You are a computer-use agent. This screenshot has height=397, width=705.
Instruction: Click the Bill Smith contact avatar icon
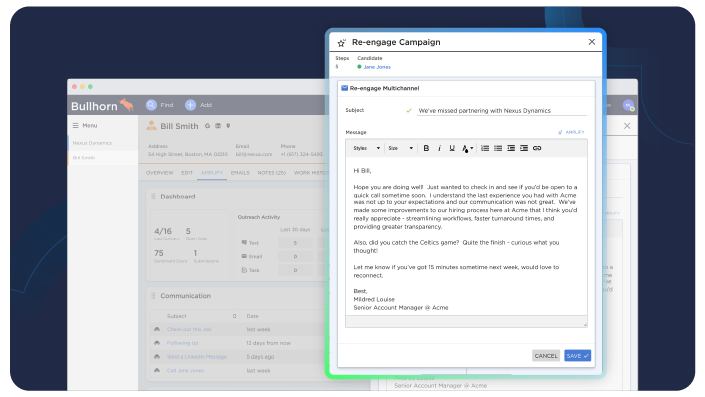[x=151, y=126]
